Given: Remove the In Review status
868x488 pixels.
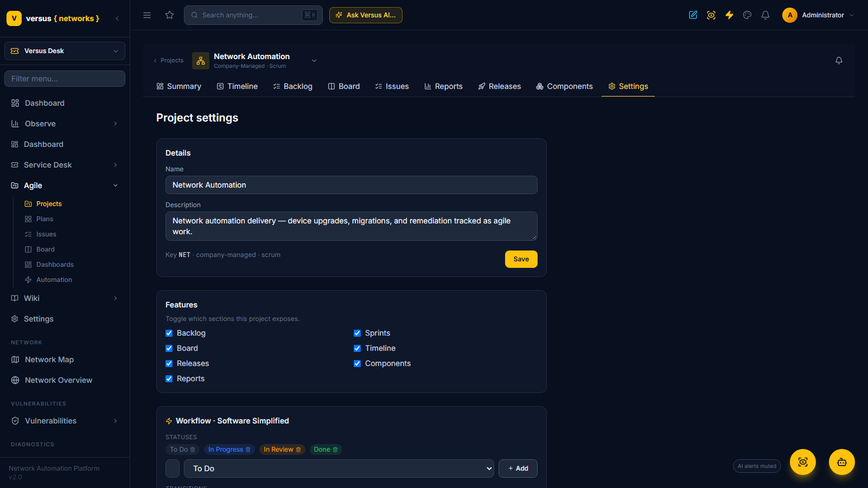Looking at the screenshot, I should [298, 450].
